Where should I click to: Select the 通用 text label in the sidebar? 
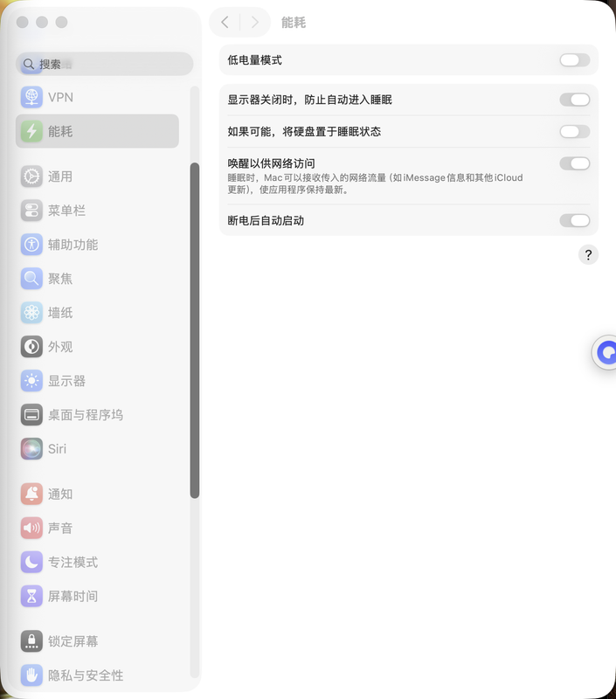(60, 176)
